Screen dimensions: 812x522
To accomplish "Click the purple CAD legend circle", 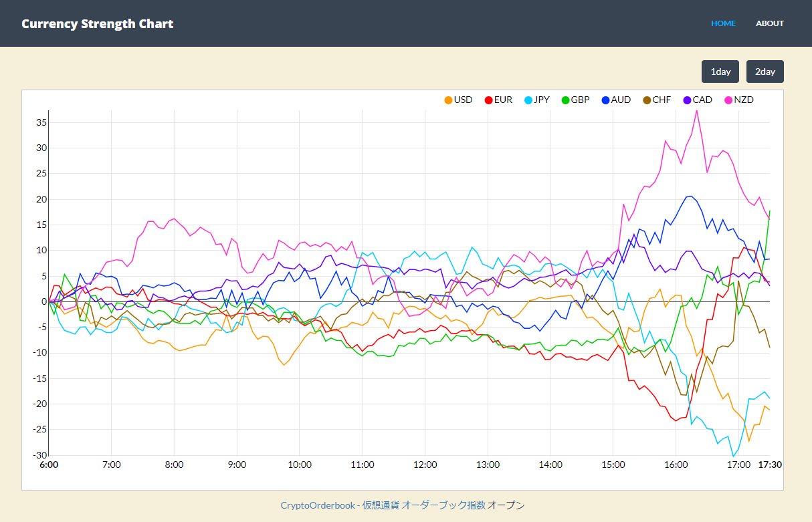I will click(x=687, y=100).
